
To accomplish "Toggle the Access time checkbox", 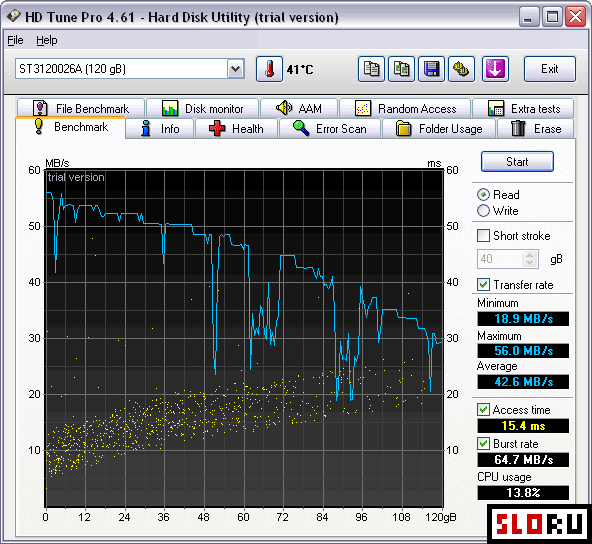I will click(483, 410).
